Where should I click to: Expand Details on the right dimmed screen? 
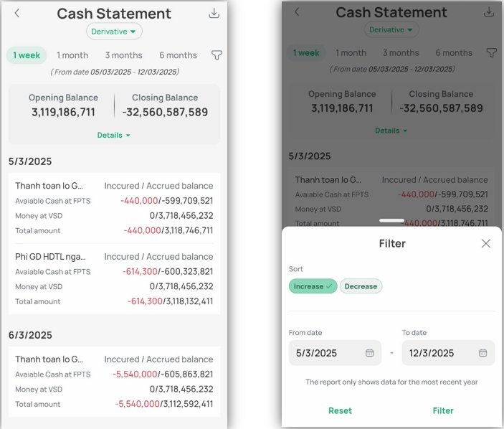[391, 131]
